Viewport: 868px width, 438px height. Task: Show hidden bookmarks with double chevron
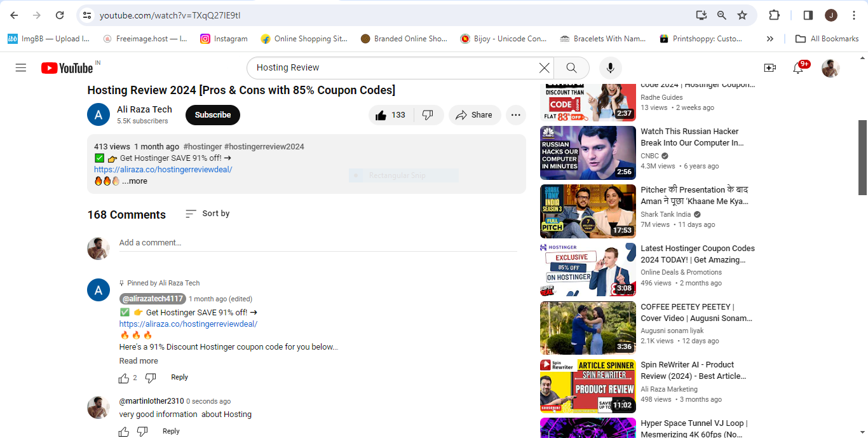(x=770, y=39)
